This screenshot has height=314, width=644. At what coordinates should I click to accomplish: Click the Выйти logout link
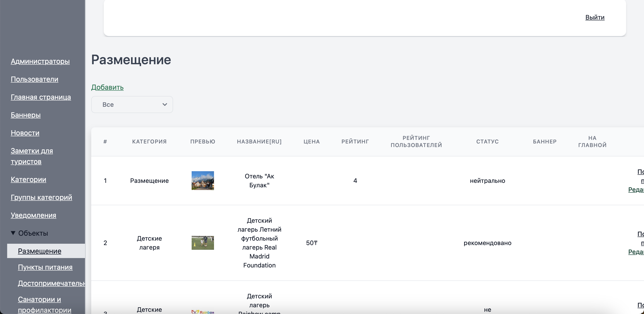(595, 17)
